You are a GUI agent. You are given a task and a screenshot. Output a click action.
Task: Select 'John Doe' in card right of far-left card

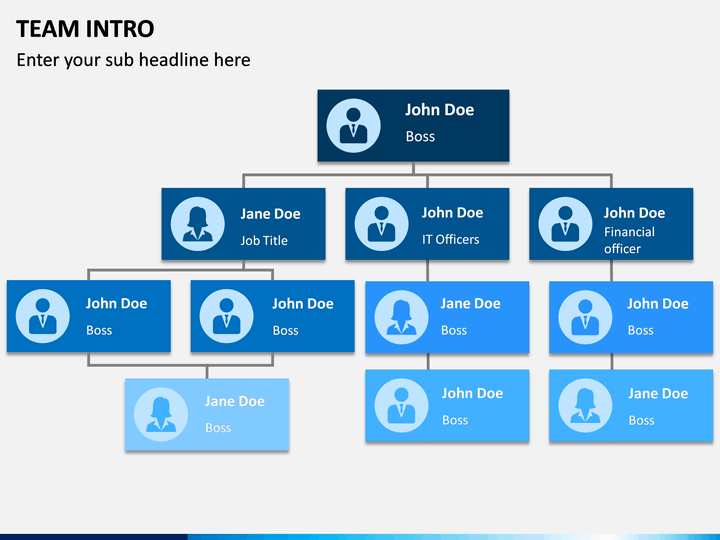click(303, 304)
